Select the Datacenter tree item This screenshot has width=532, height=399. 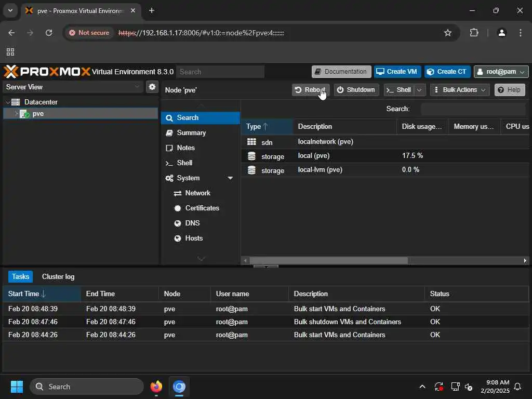pyautogui.click(x=41, y=102)
